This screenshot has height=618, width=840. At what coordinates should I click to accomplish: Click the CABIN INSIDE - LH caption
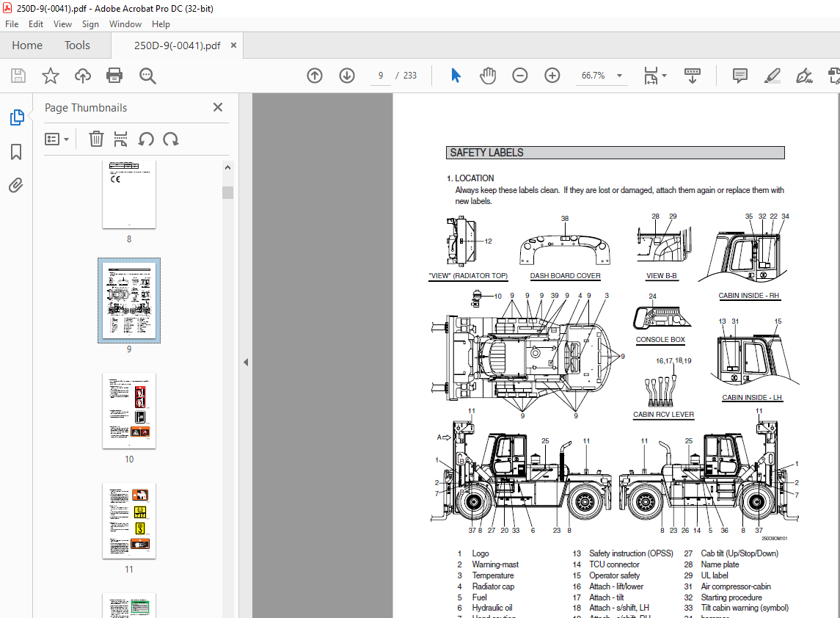coord(752,398)
